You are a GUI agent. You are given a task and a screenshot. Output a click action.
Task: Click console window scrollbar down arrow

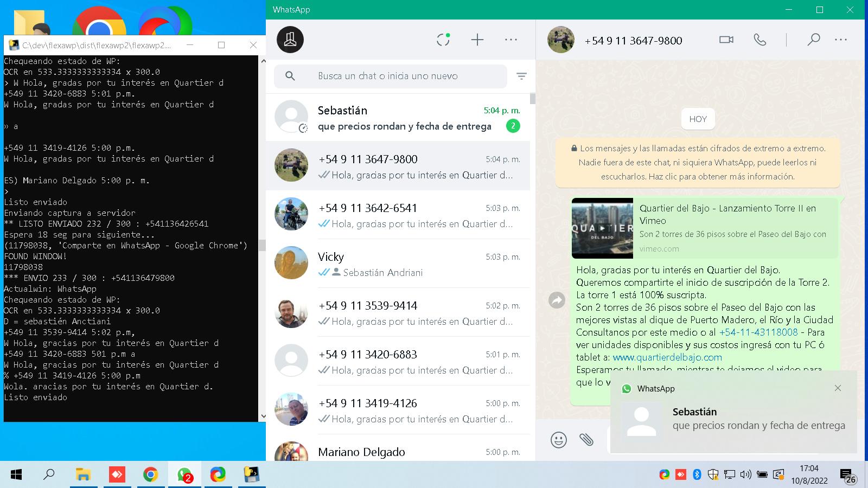(x=263, y=416)
